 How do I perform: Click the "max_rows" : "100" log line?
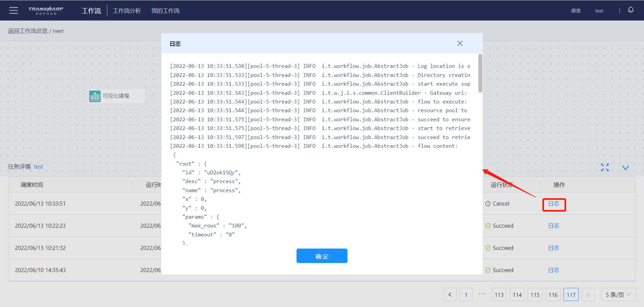[x=218, y=225]
